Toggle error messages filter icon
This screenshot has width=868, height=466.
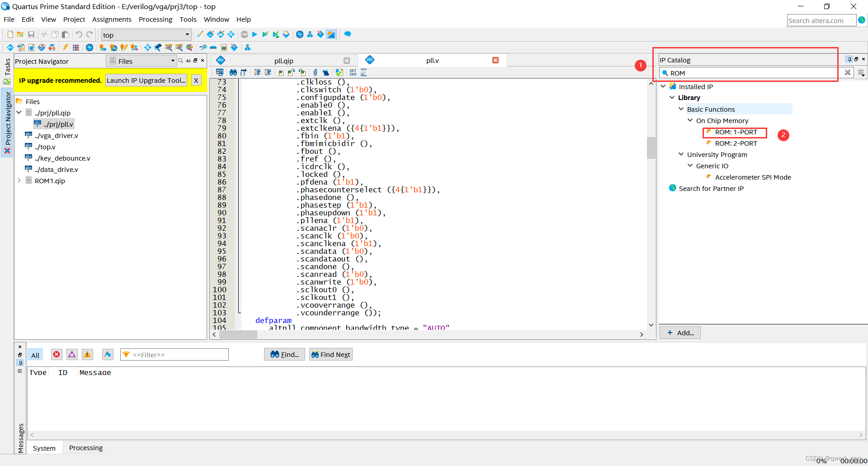point(57,355)
